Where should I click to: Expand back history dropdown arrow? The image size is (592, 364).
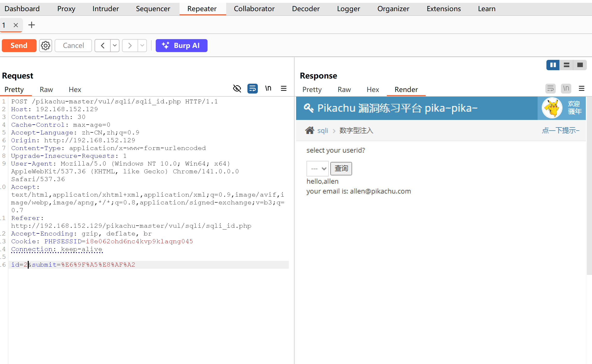coord(115,46)
